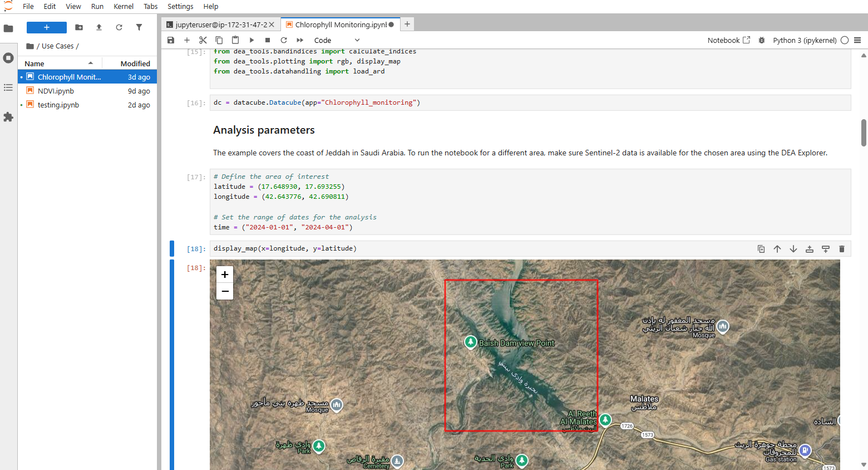This screenshot has height=470, width=868.
Task: Move the active cell down
Action: pyautogui.click(x=793, y=249)
